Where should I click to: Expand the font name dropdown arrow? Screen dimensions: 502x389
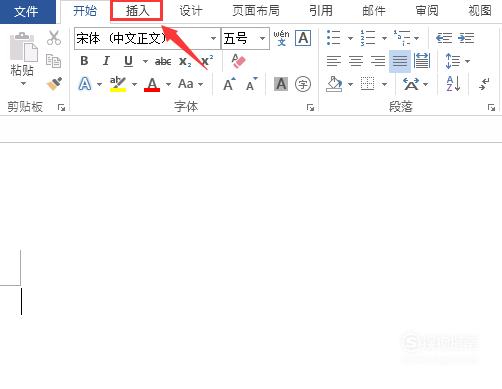tap(213, 39)
